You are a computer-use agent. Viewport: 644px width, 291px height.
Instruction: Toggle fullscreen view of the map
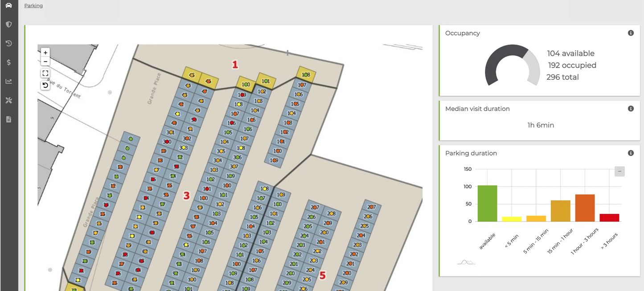pyautogui.click(x=45, y=73)
